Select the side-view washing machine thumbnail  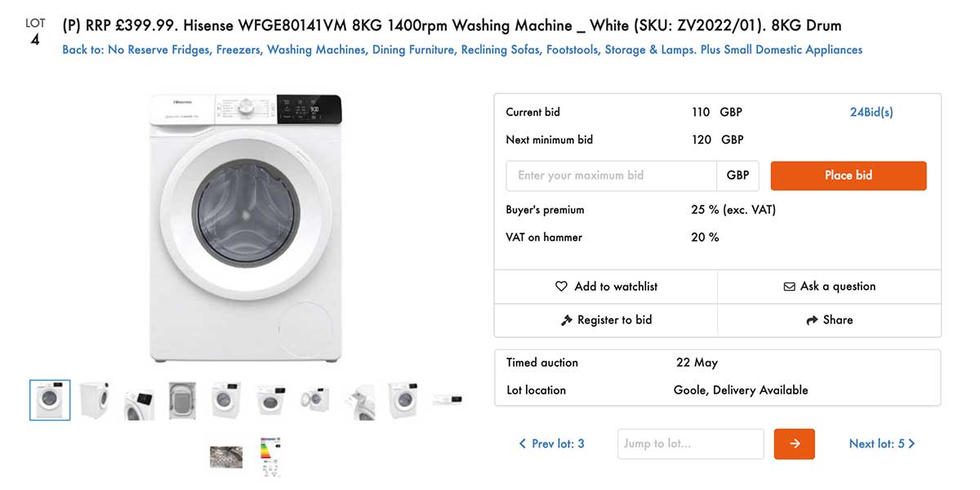pyautogui.click(x=94, y=400)
